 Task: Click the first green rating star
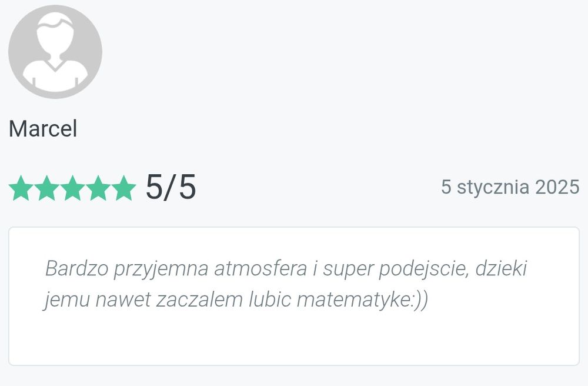point(19,188)
